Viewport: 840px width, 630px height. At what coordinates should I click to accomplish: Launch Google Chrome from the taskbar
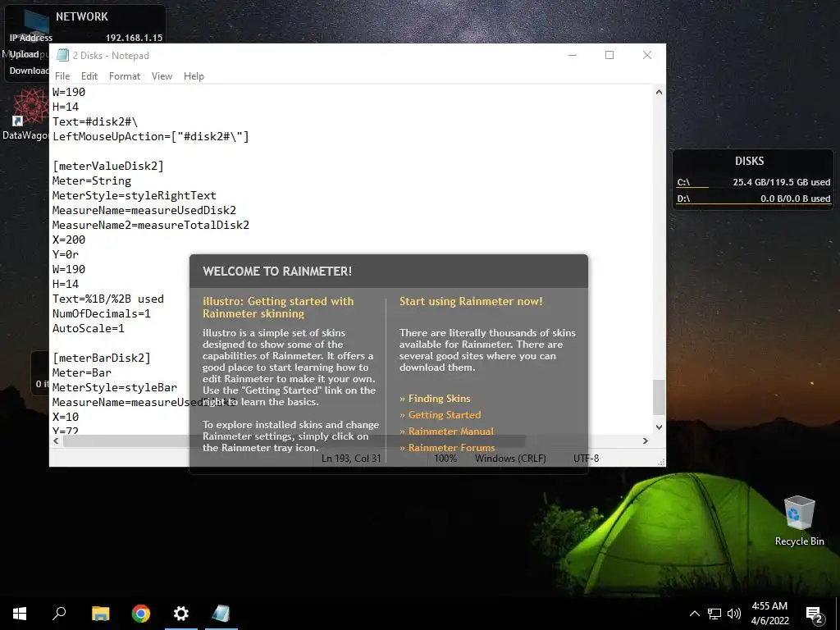coord(141,614)
